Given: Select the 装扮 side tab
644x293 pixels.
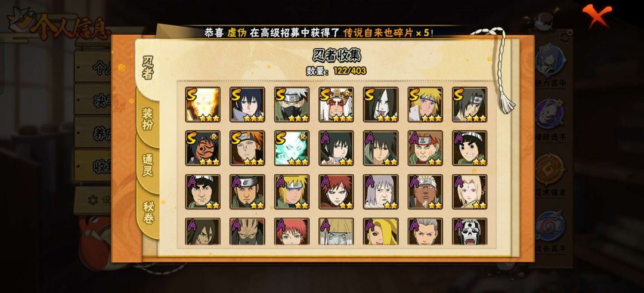Looking at the screenshot, I should coord(147,119).
